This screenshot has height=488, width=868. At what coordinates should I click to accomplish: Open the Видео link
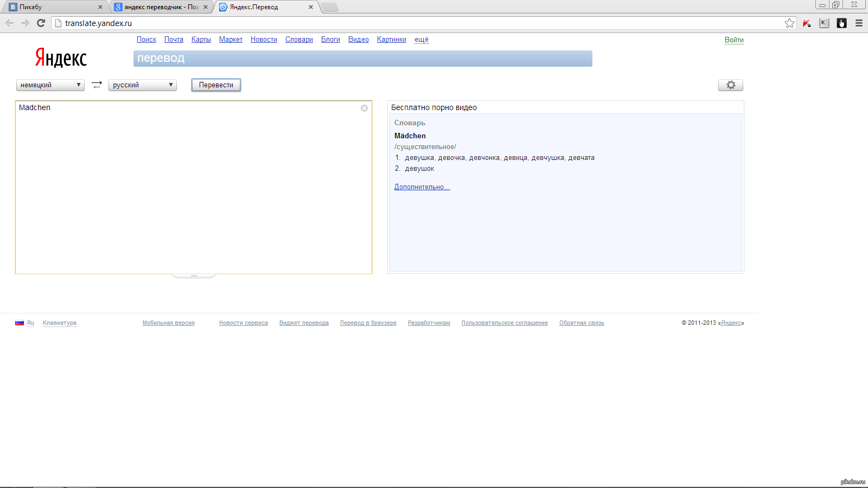(359, 40)
